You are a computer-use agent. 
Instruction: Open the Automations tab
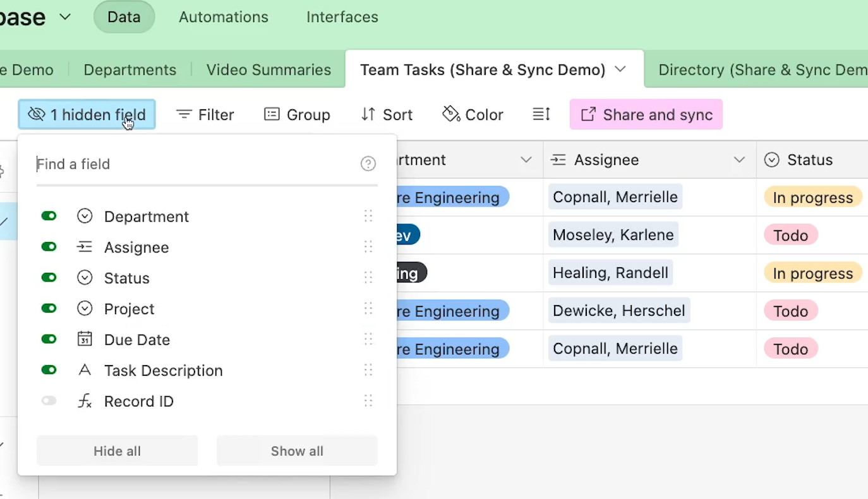click(223, 17)
